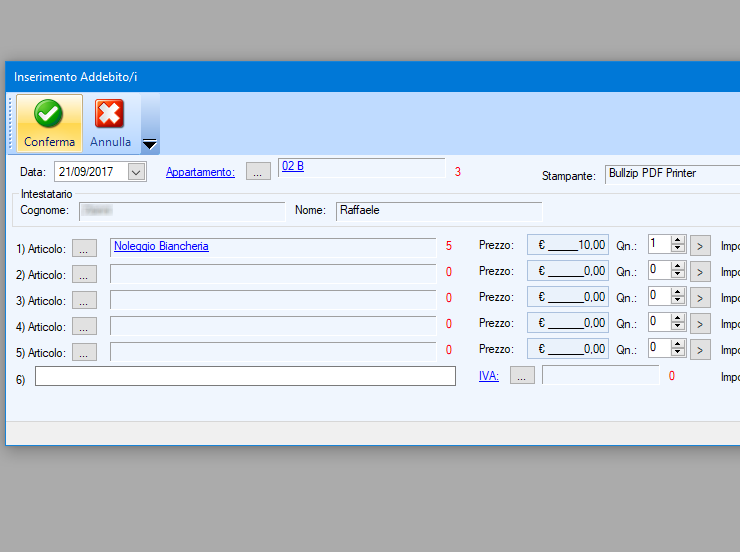Open the Data date picker dropdown
740x552 pixels.
(x=137, y=172)
